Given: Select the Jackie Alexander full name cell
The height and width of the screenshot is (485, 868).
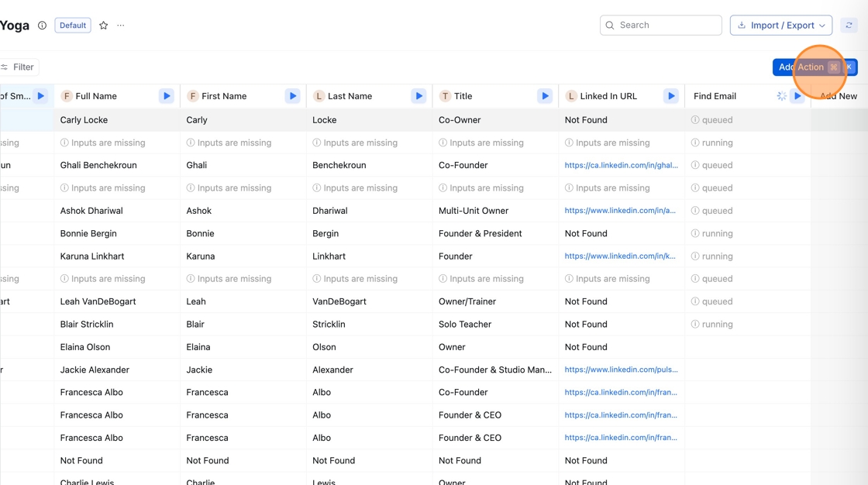Looking at the screenshot, I should 117,370.
